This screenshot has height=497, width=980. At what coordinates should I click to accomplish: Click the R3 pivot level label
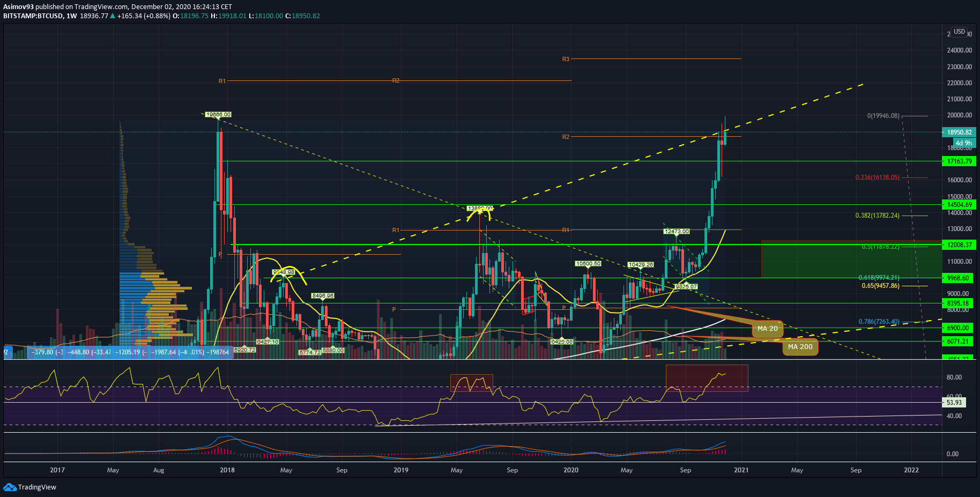(x=566, y=59)
